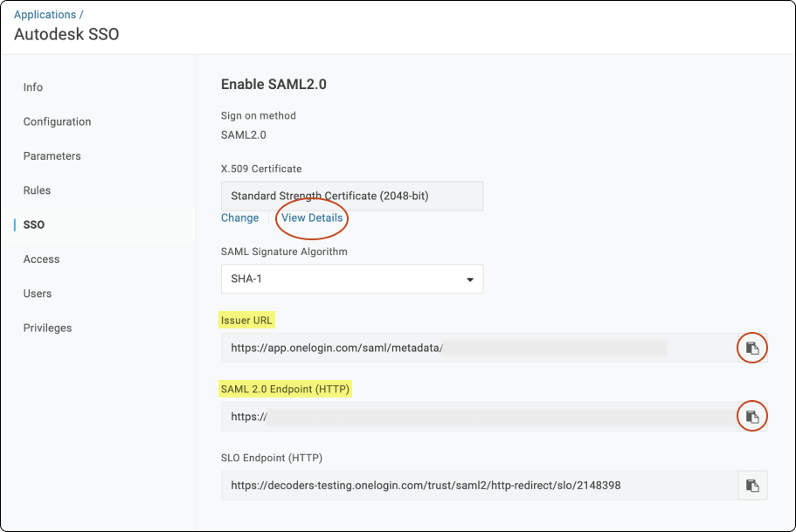Viewport: 796px width, 532px height.
Task: Copy the Issuer URL to clipboard
Action: pyautogui.click(x=751, y=348)
